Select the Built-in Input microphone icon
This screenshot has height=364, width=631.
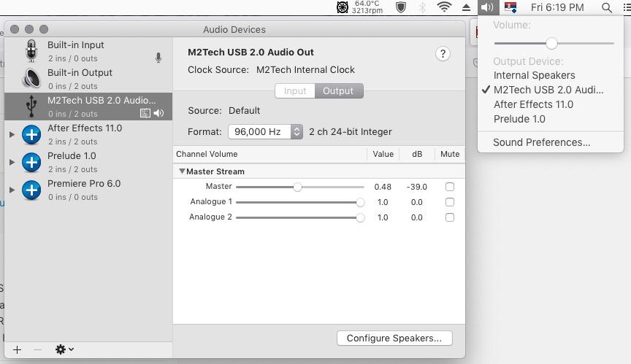31,51
